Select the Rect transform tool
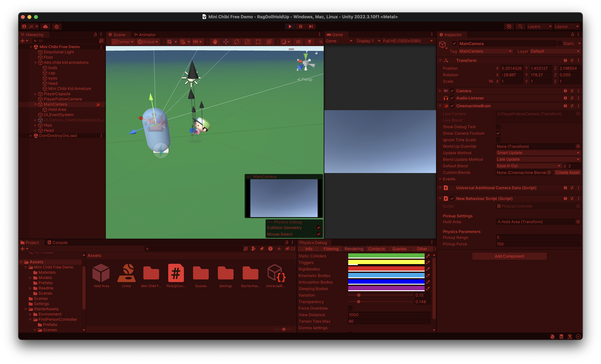This screenshot has height=364, width=601. [258, 42]
